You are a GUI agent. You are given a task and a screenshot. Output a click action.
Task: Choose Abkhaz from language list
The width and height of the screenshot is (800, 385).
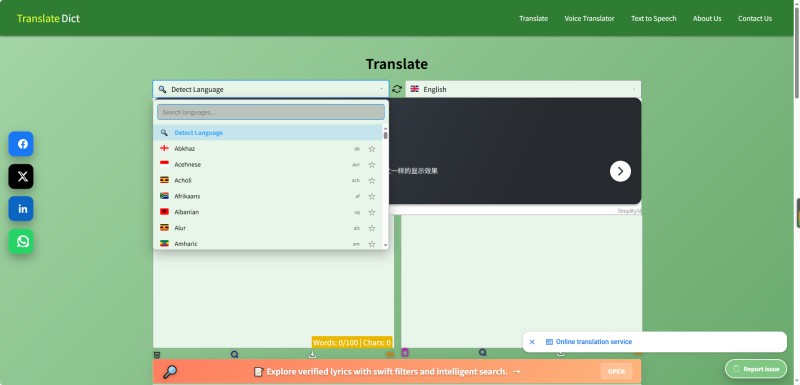point(268,148)
